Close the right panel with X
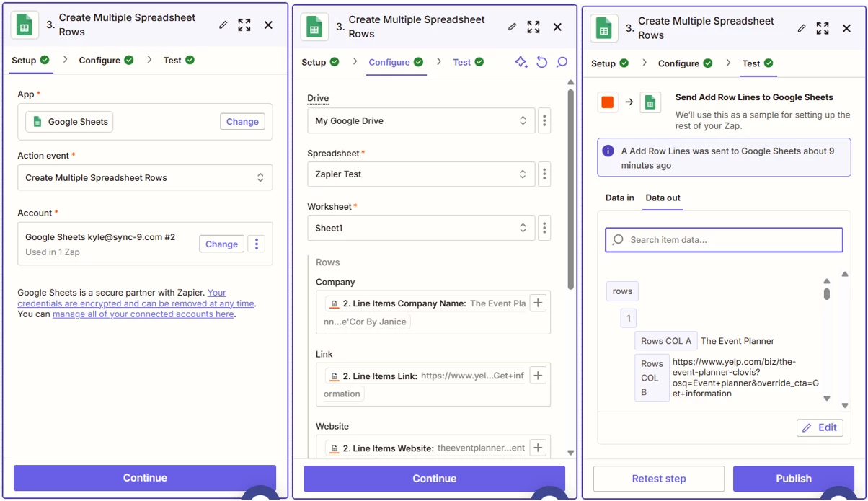This screenshot has width=868, height=501. tap(846, 28)
